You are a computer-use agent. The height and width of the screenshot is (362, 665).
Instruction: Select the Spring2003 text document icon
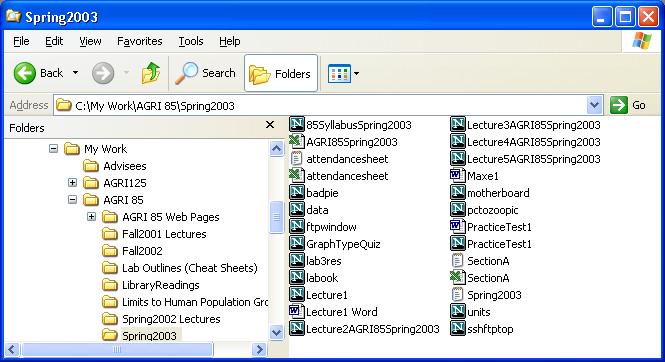pos(458,295)
